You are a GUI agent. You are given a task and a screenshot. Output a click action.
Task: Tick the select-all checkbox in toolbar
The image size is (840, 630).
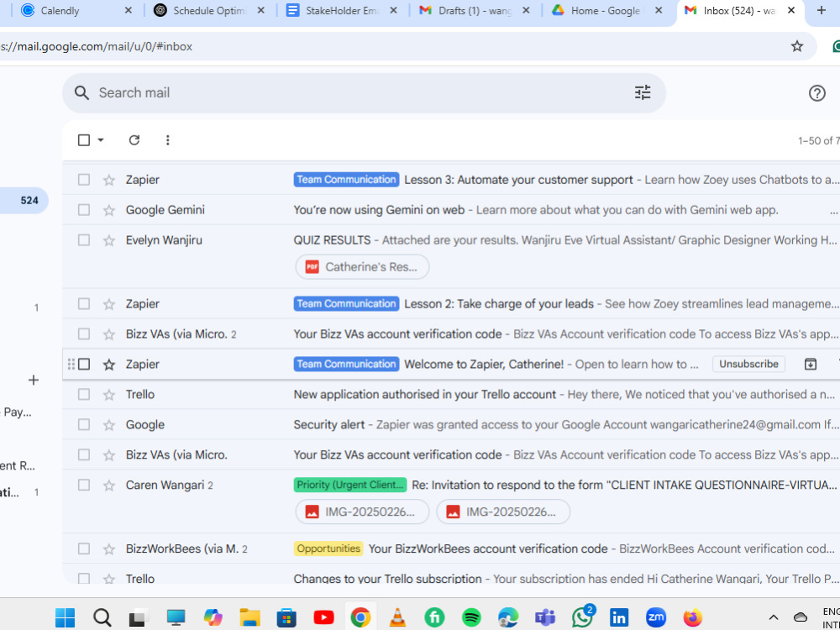83,140
